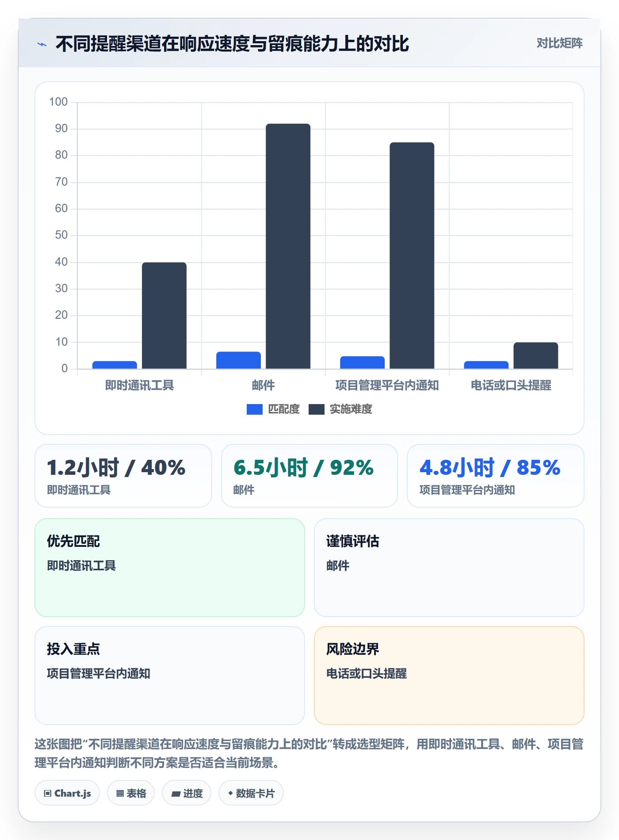Click the 数据卡片 tag chip
The width and height of the screenshot is (619, 840).
[251, 793]
